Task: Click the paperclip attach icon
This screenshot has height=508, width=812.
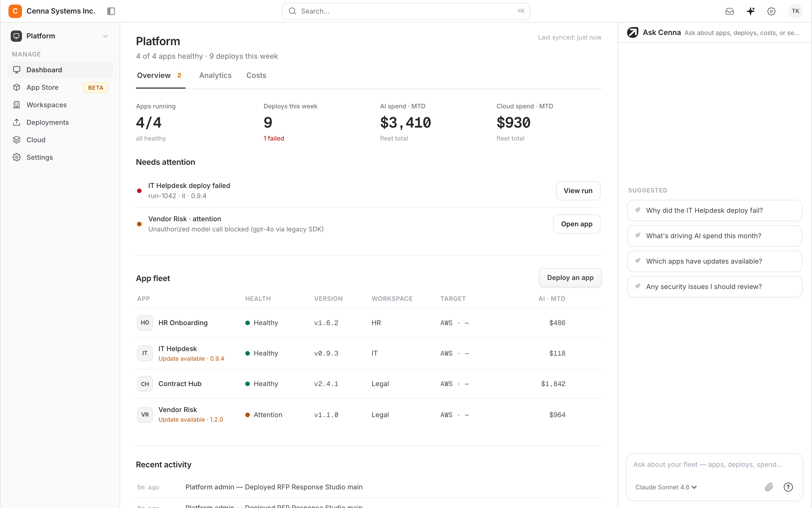Action: point(769,487)
